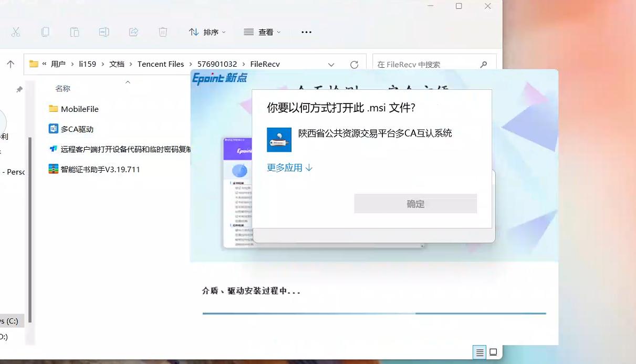Click the delete trash can icon
The width and height of the screenshot is (636, 364).
click(163, 32)
